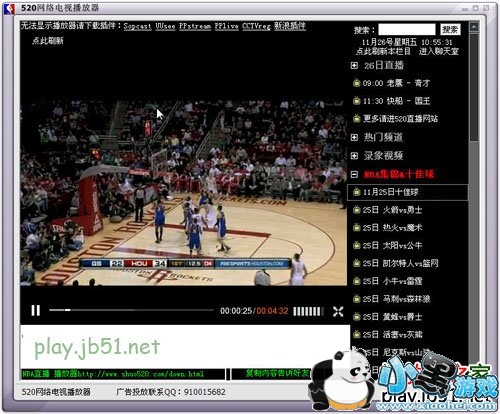This screenshot has height=414, width=500.
Task: Click TV icon beside 马刺vs森林狼
Action: pos(357,298)
